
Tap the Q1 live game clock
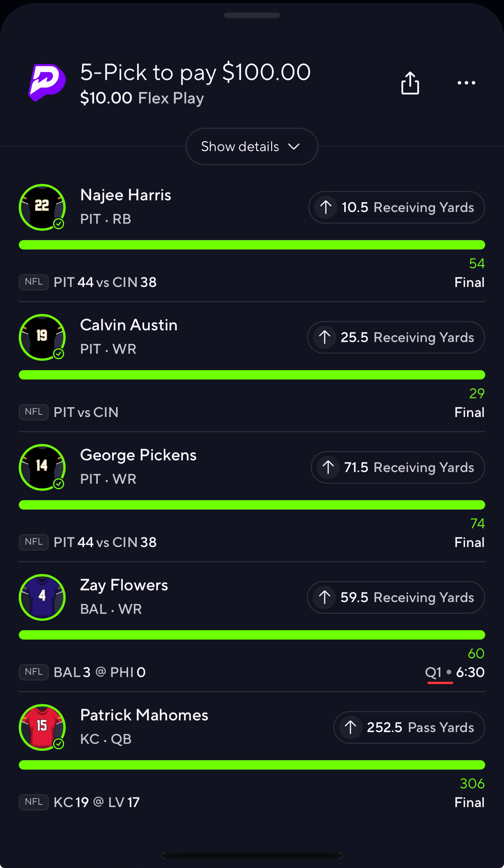454,672
